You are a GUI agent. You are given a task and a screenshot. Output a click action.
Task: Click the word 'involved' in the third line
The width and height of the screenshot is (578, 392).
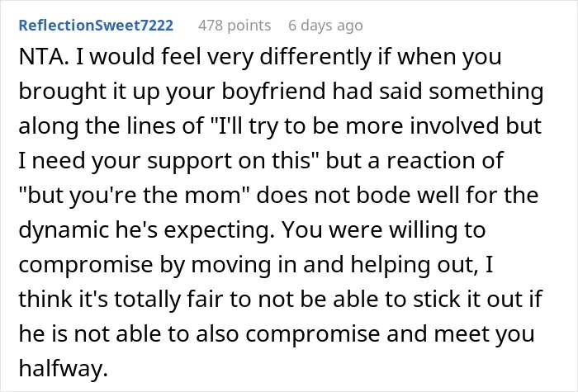click(x=454, y=126)
